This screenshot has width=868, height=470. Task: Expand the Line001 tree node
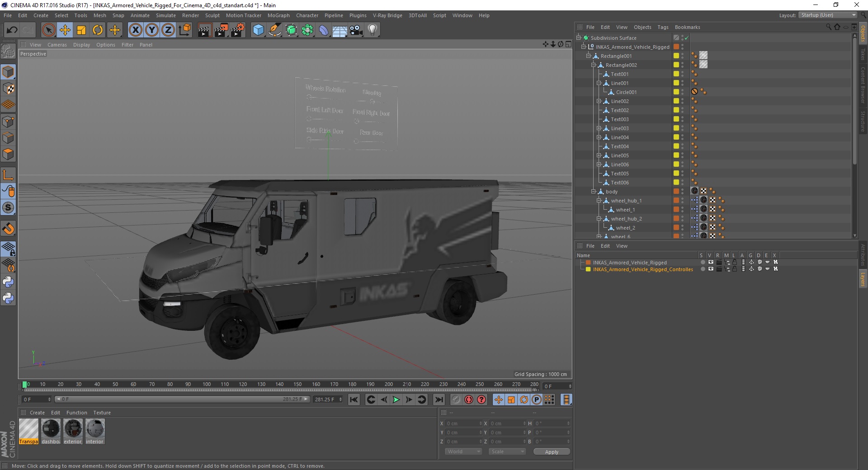[599, 83]
